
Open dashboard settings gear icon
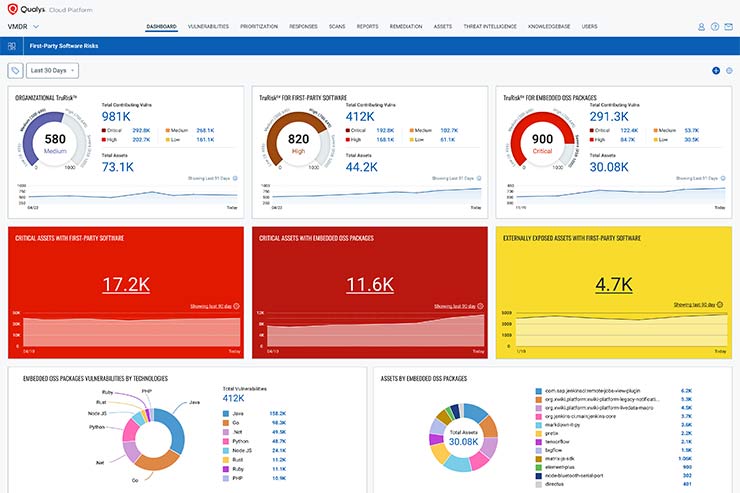point(729,70)
